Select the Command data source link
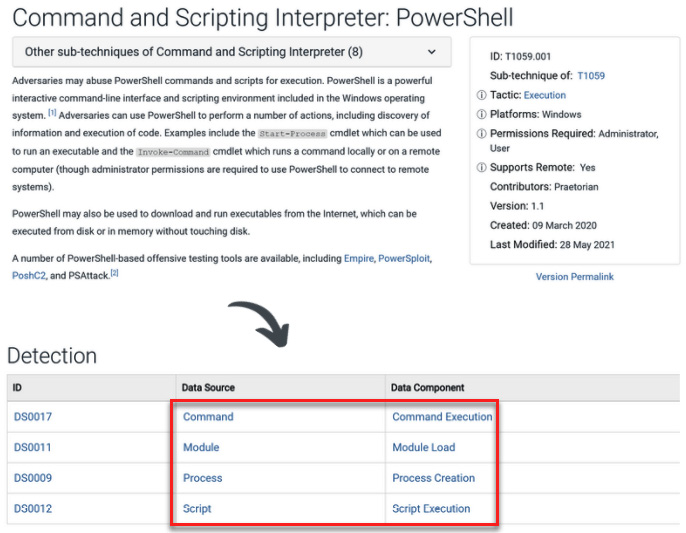 point(208,417)
